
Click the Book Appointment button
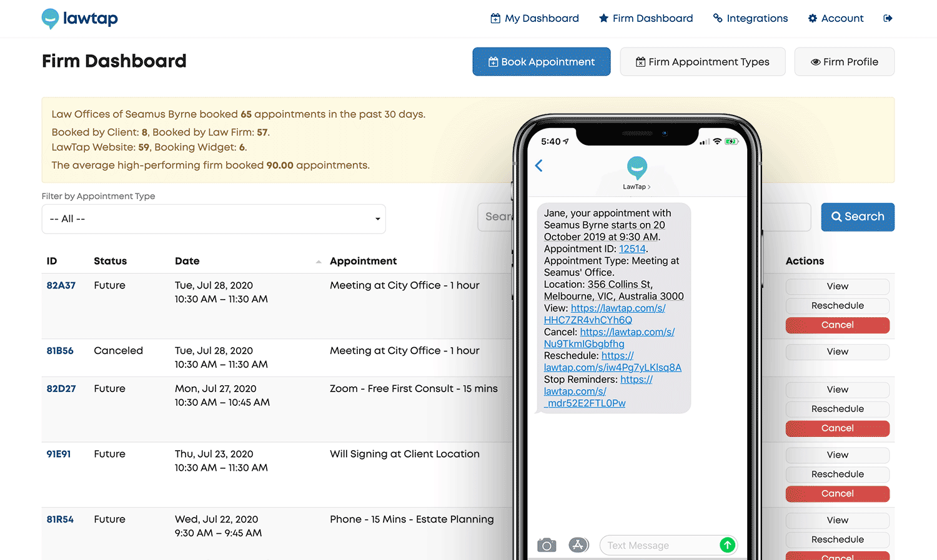[x=542, y=62]
